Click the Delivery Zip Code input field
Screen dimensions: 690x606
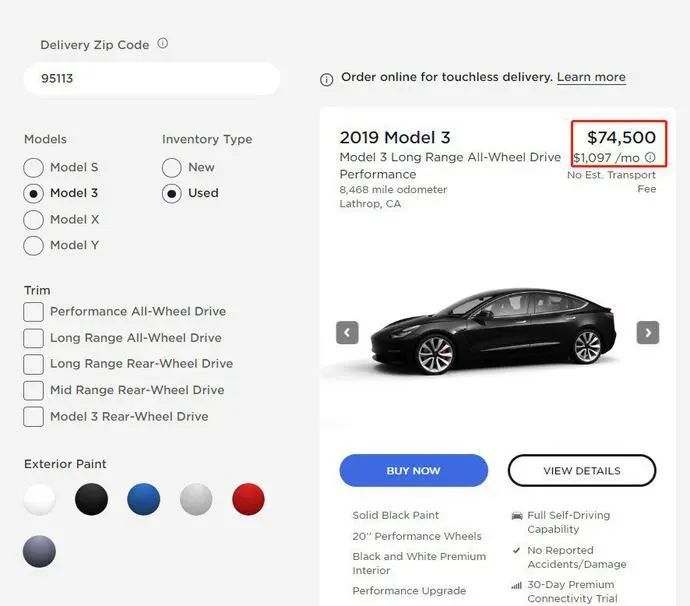[150, 79]
